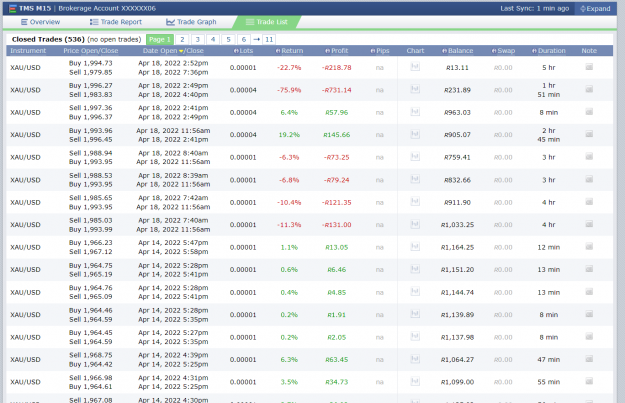Open note icon for R34.73 trade
Image resolution: width=625 pixels, height=403 pixels.
click(x=589, y=381)
